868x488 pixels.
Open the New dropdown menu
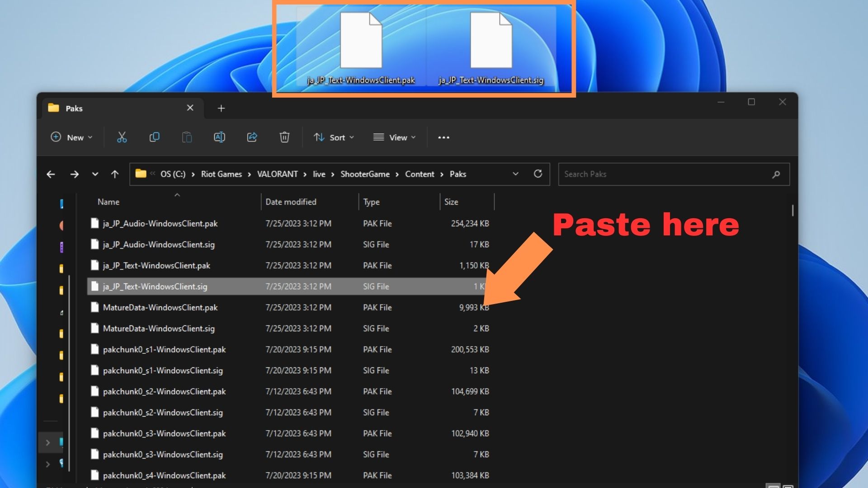point(71,137)
